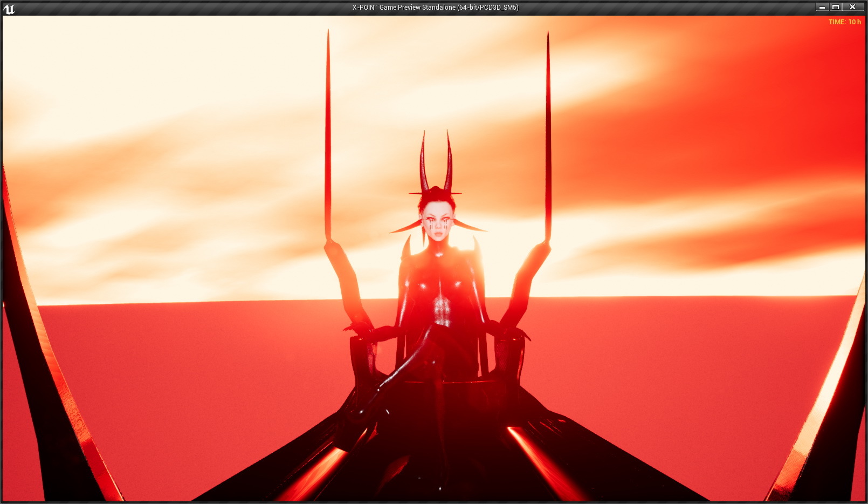
Task: Select the character's right curved horn
Action: 449,162
